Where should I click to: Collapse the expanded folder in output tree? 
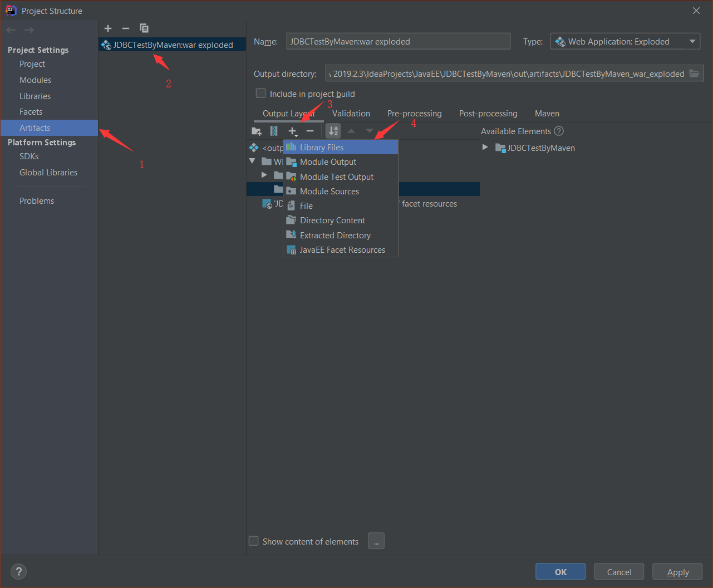[252, 161]
